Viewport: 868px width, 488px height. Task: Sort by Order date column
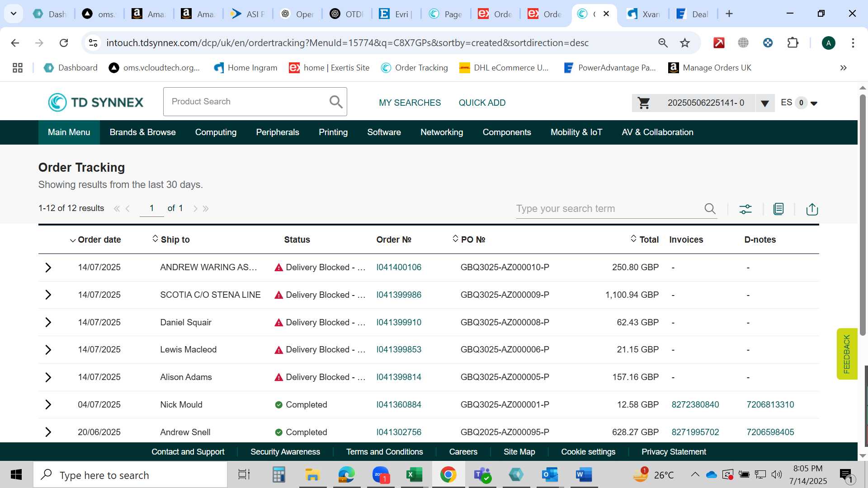coord(95,240)
